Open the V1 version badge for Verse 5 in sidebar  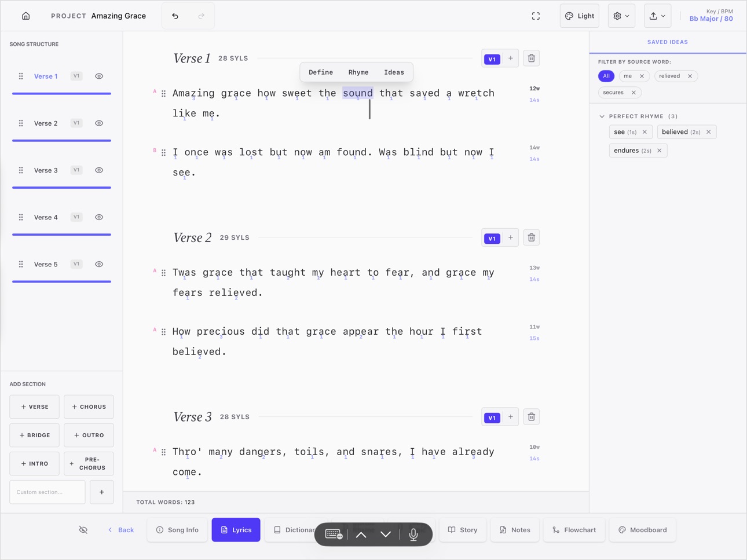pos(76,264)
